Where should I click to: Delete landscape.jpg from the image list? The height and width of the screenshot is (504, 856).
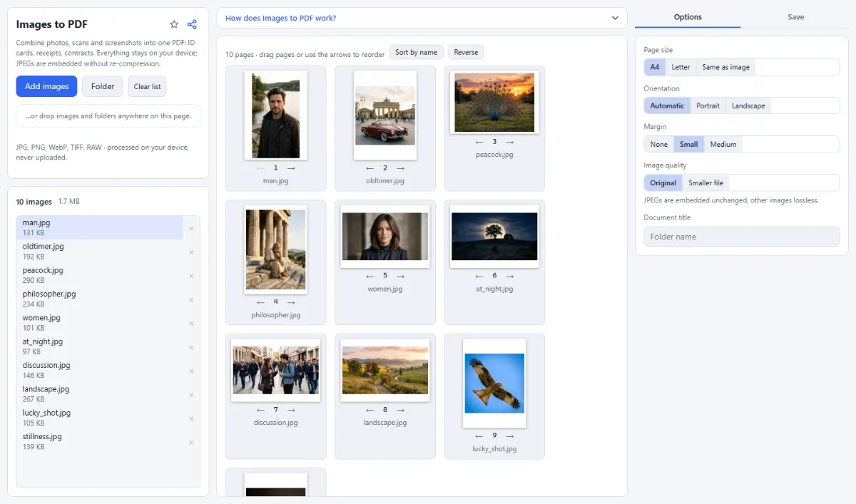(x=191, y=395)
